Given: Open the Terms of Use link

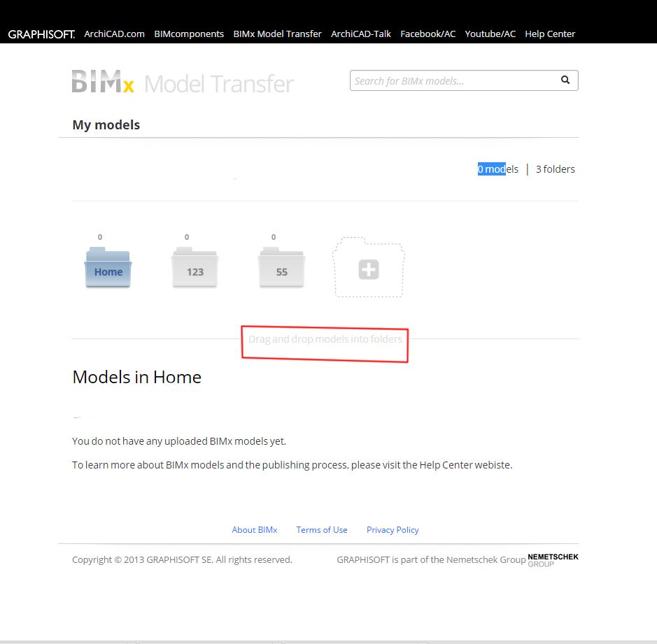Looking at the screenshot, I should coord(322,530).
